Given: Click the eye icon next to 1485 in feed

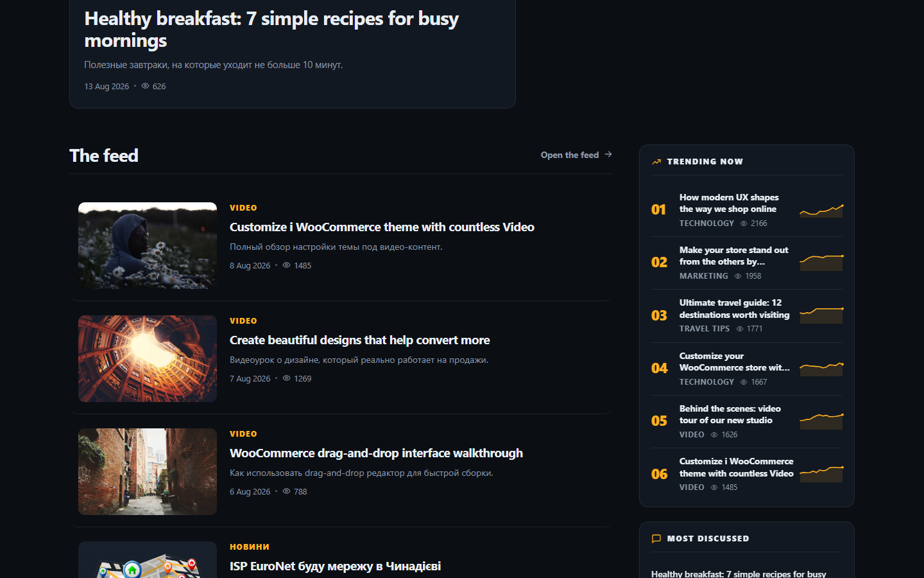Looking at the screenshot, I should pos(287,265).
